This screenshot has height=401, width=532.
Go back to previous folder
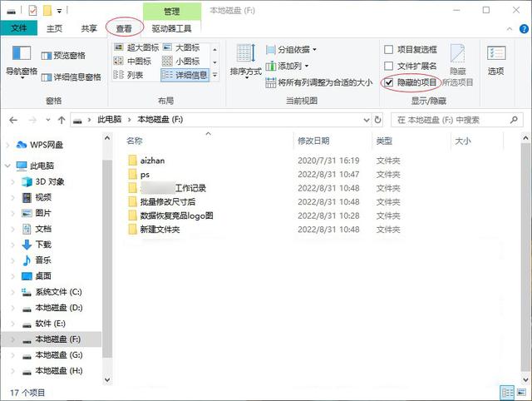[13, 120]
